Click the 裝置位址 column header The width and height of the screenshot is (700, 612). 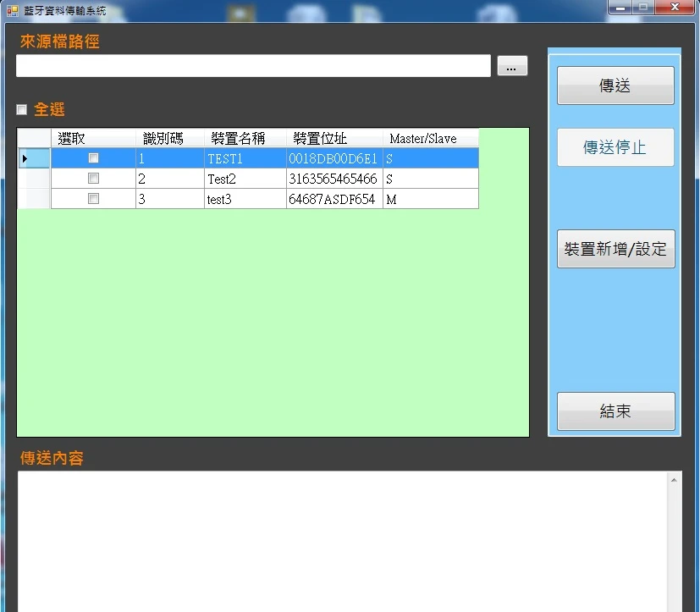[x=334, y=139]
